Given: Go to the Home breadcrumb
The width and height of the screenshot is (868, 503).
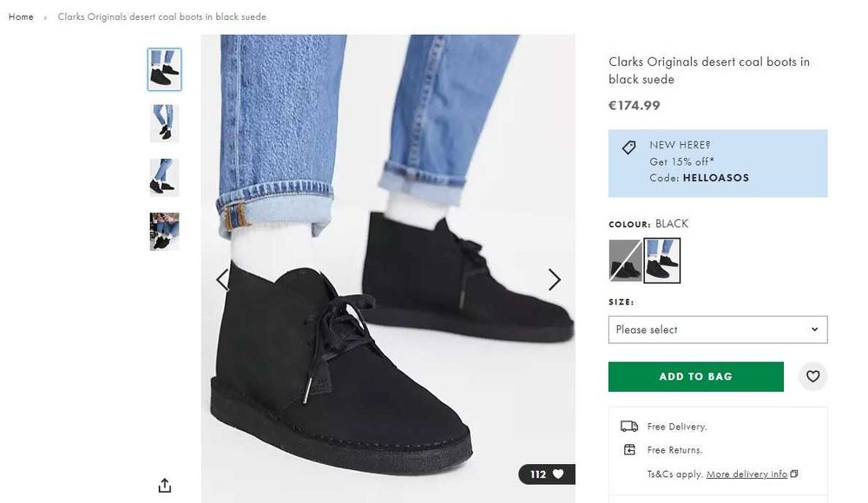Looking at the screenshot, I should click(21, 16).
